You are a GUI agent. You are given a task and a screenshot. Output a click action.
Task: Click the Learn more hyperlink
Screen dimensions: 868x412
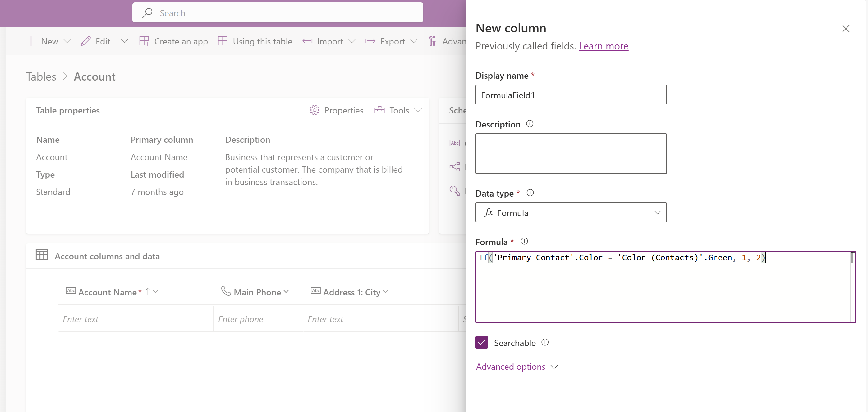604,45
